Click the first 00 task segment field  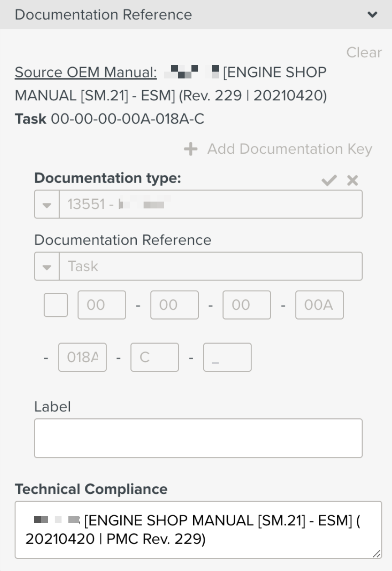point(102,305)
